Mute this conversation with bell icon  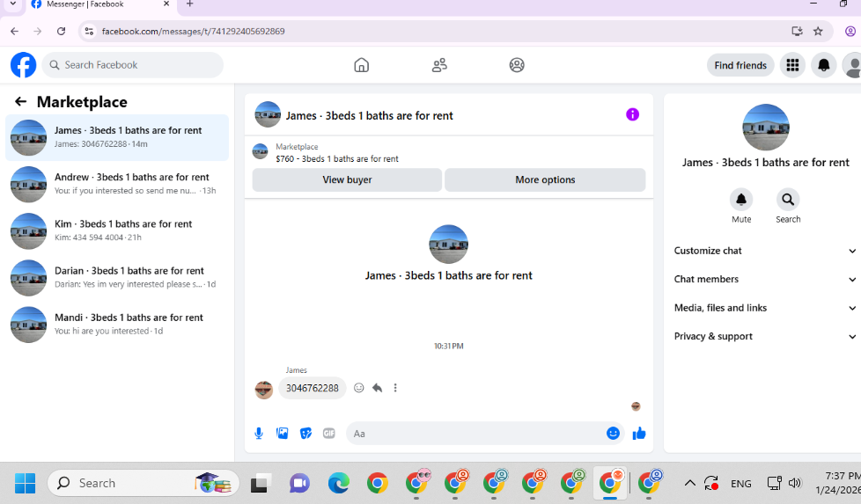pyautogui.click(x=740, y=200)
